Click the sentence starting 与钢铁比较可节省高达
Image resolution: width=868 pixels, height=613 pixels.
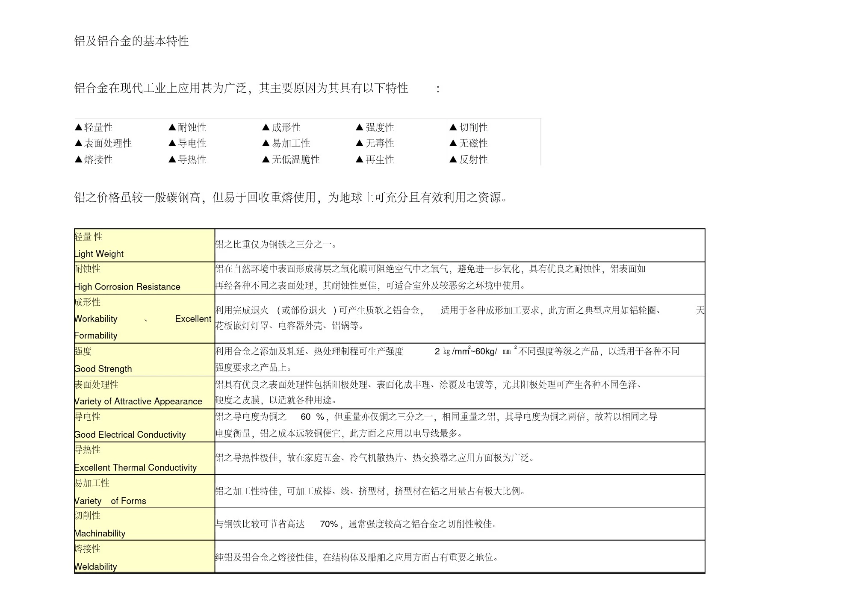pos(357,524)
